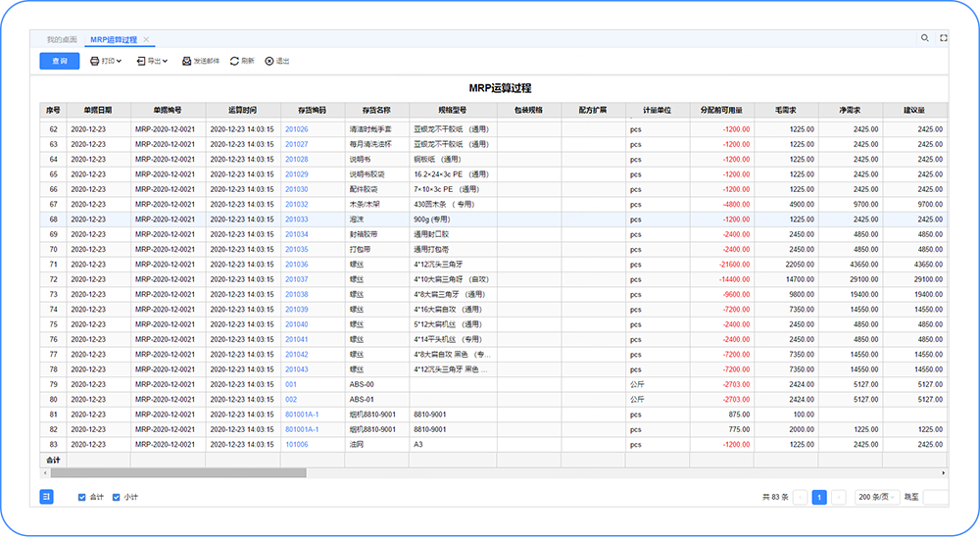The height and width of the screenshot is (537, 980).
Task: Click the horizontal scrollbar under the table
Action: tap(176, 472)
